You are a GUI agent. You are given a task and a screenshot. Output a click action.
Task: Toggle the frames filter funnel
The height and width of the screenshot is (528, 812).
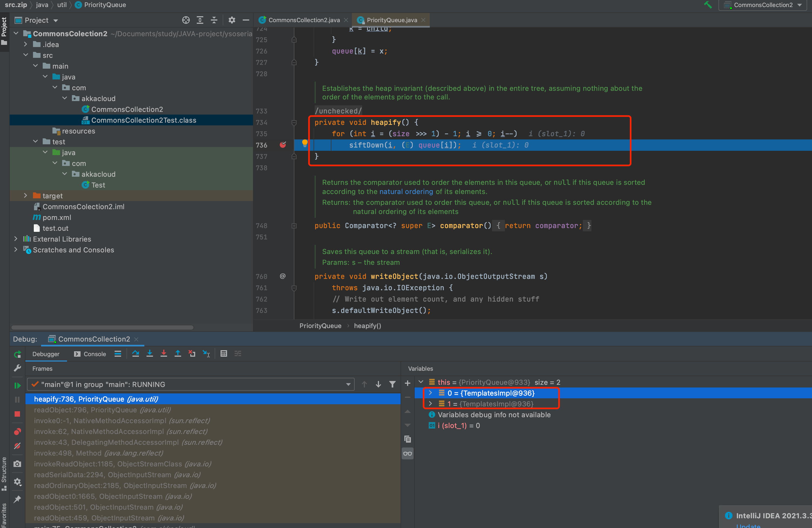tap(392, 385)
